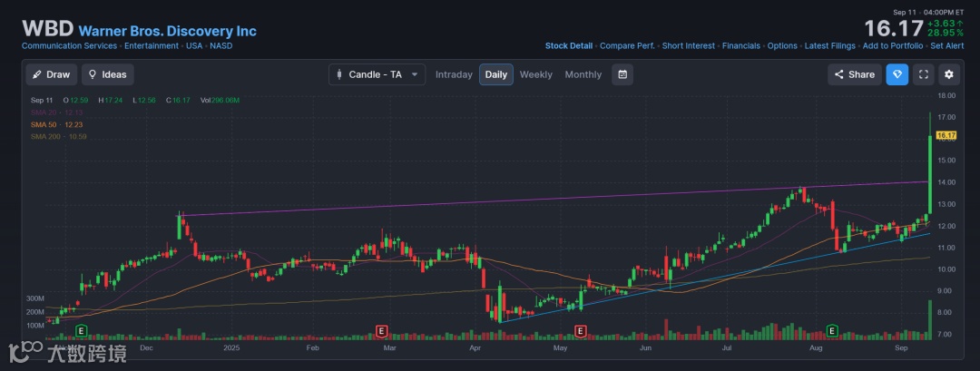Share the chart

[855, 74]
